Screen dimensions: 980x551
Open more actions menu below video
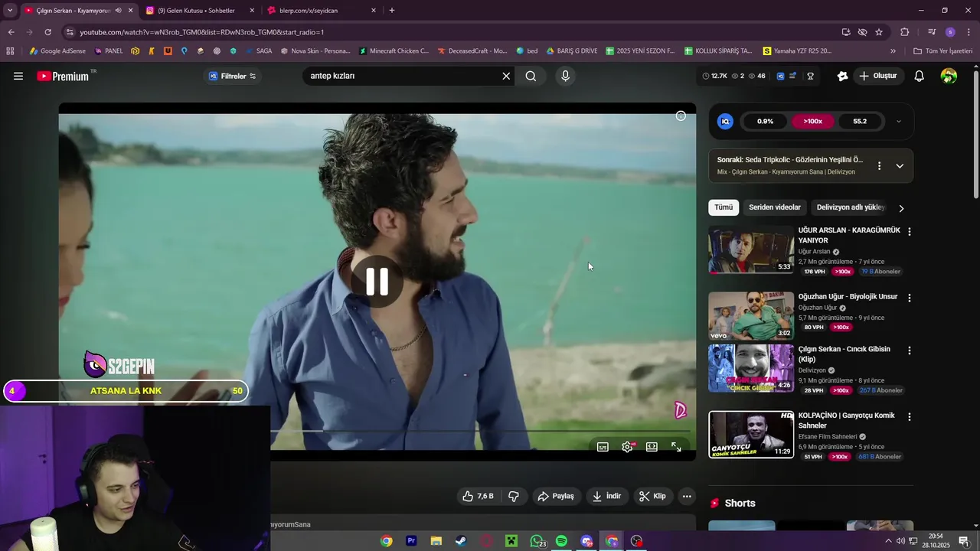(x=687, y=496)
